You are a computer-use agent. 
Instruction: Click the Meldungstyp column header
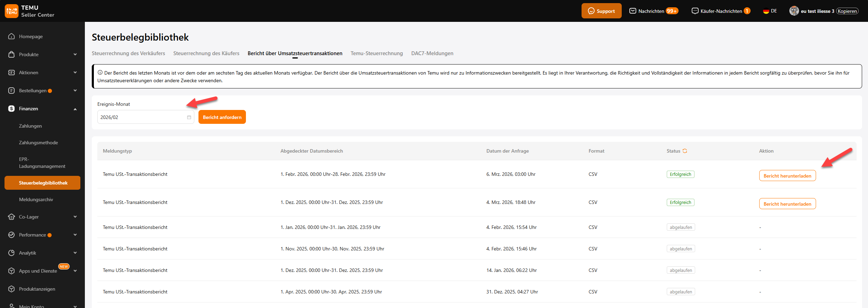(x=117, y=151)
